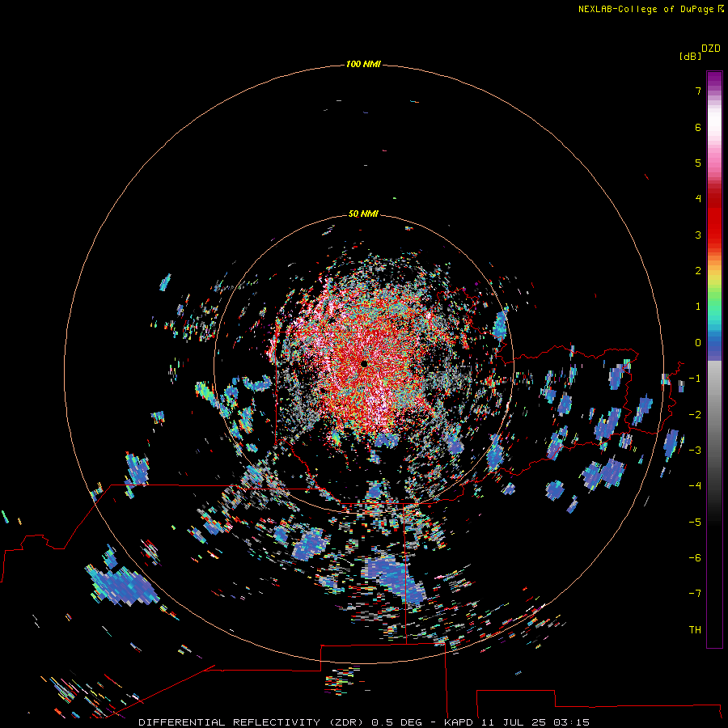Click the 0 value on color scale
This screenshot has height=728, width=728.
698,343
